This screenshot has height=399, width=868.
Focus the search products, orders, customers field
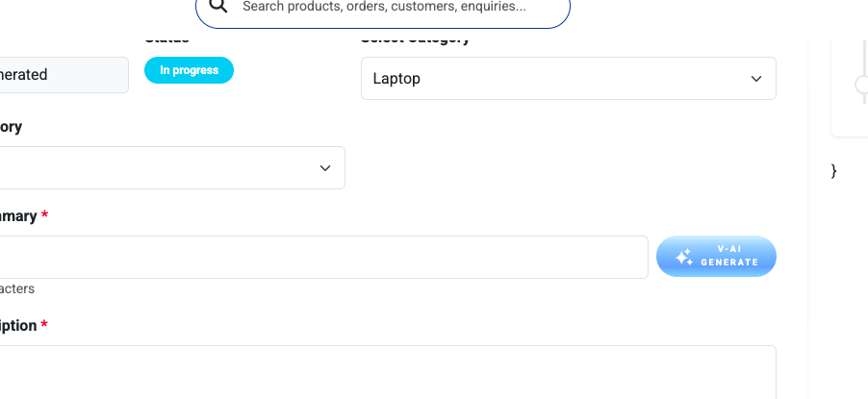(383, 7)
